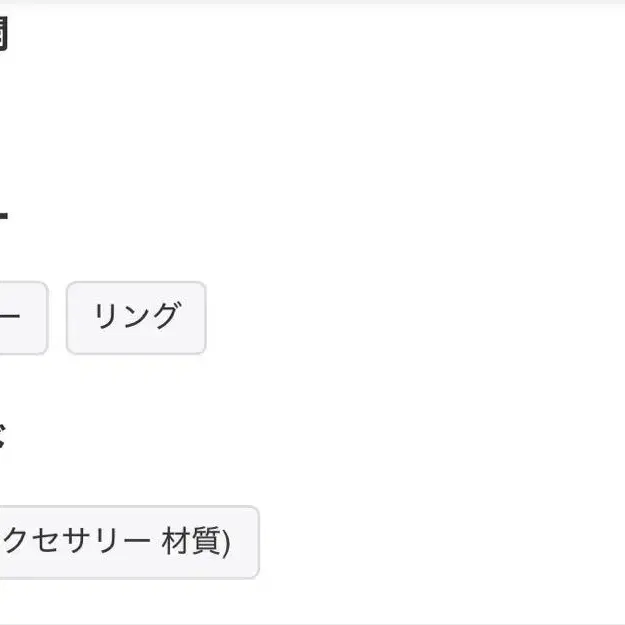Click the grey リング pill

pos(136,317)
